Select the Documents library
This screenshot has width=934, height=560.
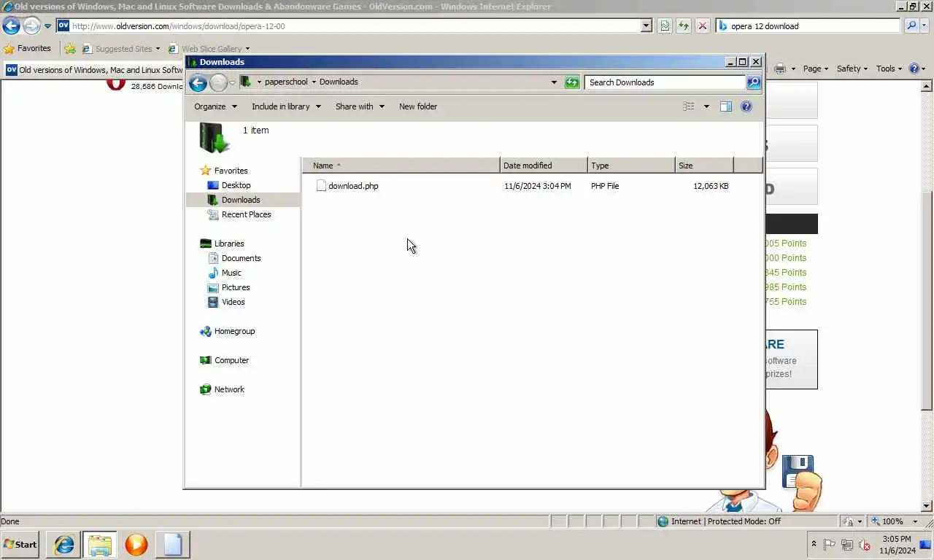(241, 258)
